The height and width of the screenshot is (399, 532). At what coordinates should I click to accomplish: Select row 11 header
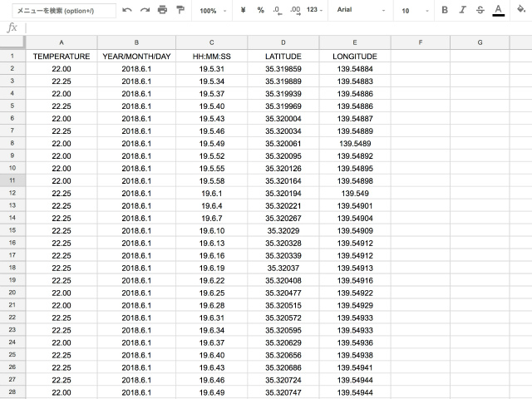pos(12,180)
